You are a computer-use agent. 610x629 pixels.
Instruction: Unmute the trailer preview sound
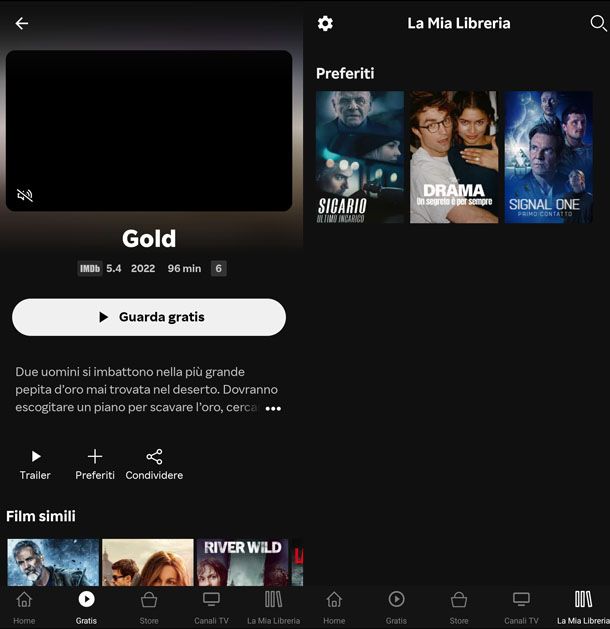tap(24, 195)
